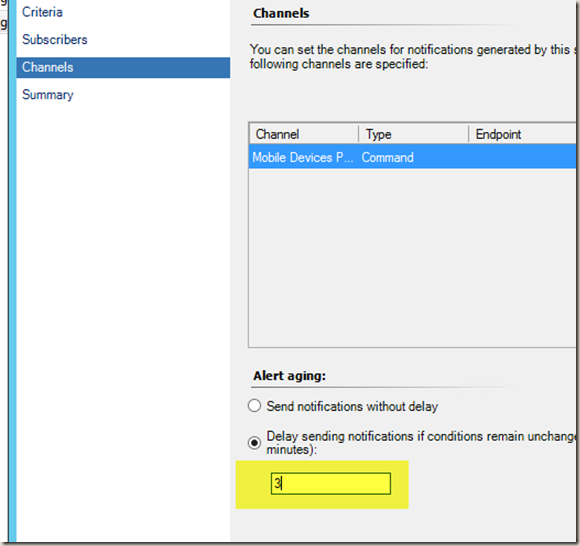Click the 'Send notifications without delay' label

(352, 407)
